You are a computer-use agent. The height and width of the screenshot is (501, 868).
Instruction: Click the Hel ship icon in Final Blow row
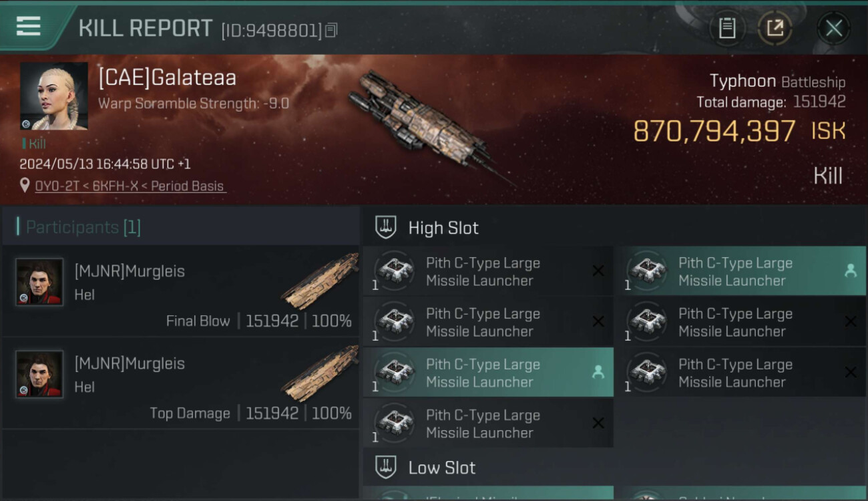click(x=319, y=281)
